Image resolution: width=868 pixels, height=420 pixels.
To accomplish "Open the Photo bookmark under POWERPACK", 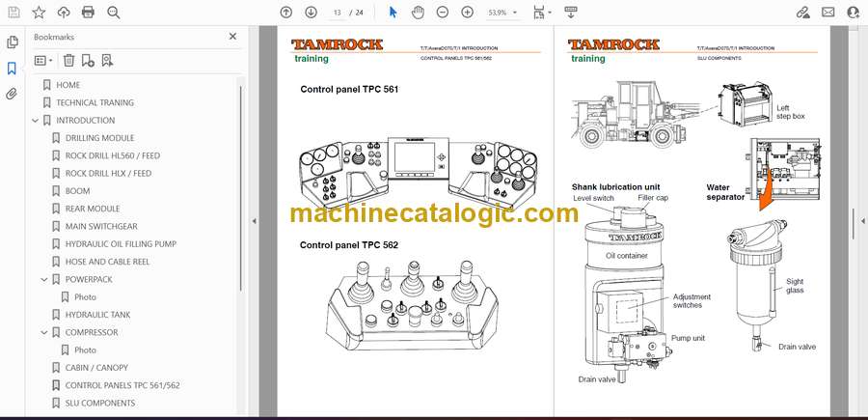I will pos(85,297).
